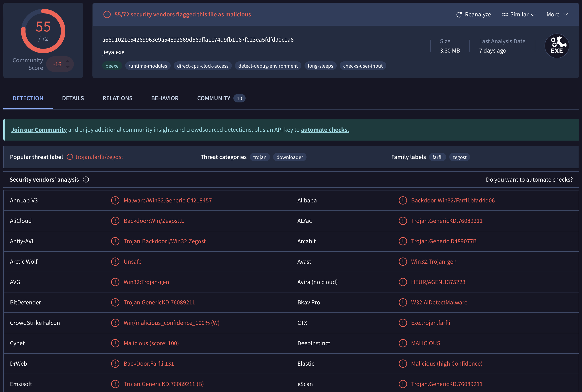The height and width of the screenshot is (392, 582).
Task: Open the More dropdown menu
Action: 557,14
